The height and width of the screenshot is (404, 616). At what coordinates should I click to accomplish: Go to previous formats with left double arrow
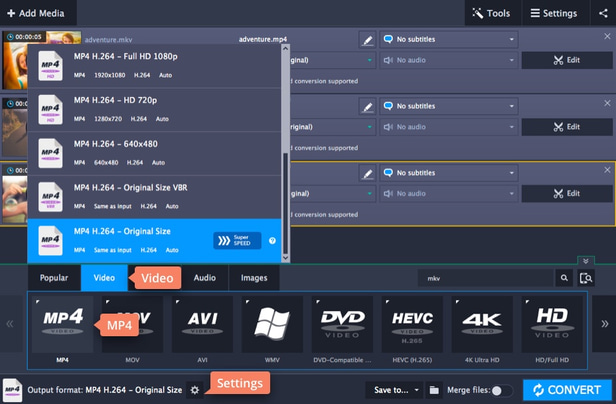click(x=10, y=324)
